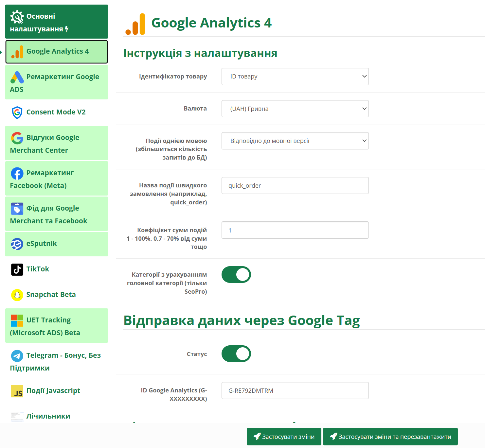This screenshot has width=485, height=448.
Task: Click the Події однією мовою label
Action: point(171,149)
